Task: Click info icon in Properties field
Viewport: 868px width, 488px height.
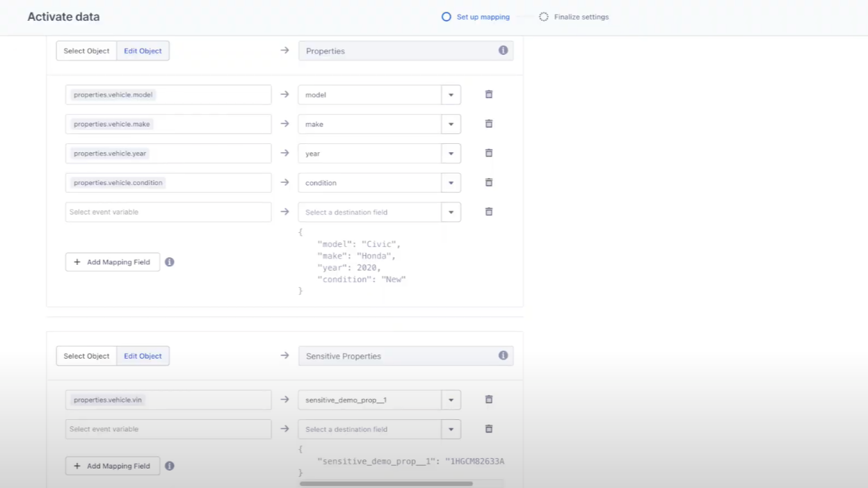Action: [x=503, y=51]
